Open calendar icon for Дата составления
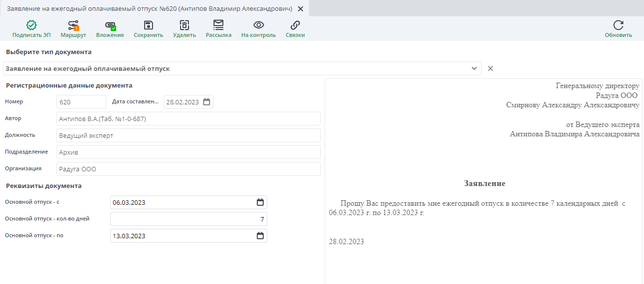644x284 pixels. [x=207, y=102]
